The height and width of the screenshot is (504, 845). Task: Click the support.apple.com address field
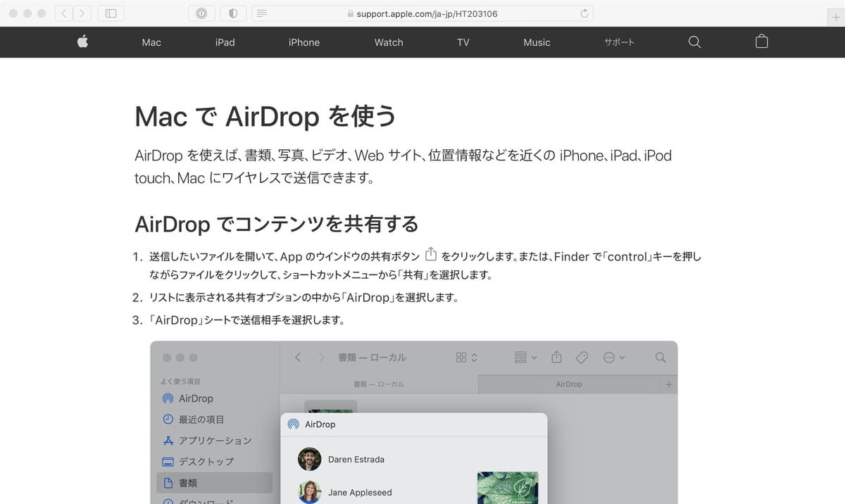click(x=423, y=13)
